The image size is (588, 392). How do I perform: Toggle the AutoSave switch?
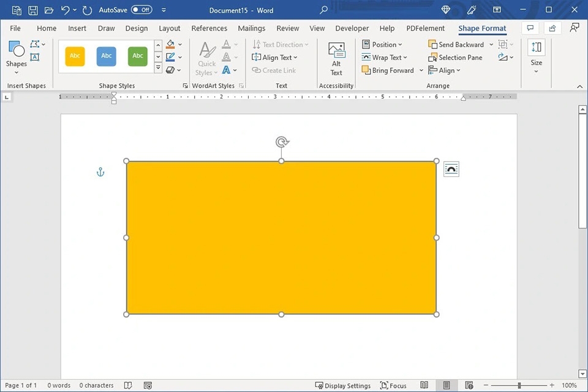[141, 10]
